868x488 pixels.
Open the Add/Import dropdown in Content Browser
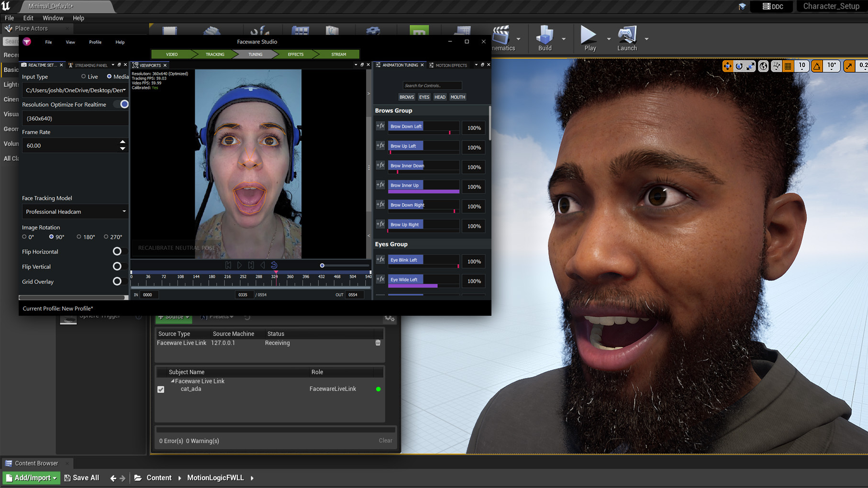tap(32, 477)
